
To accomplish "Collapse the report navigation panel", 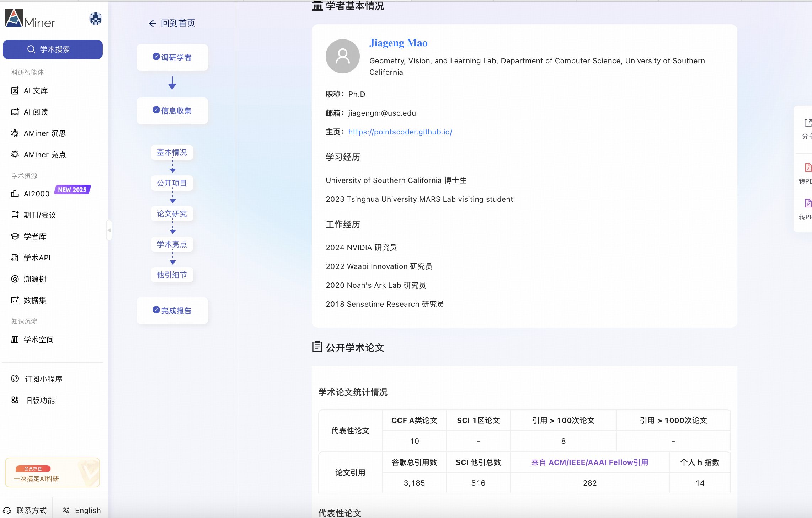I will 109,230.
